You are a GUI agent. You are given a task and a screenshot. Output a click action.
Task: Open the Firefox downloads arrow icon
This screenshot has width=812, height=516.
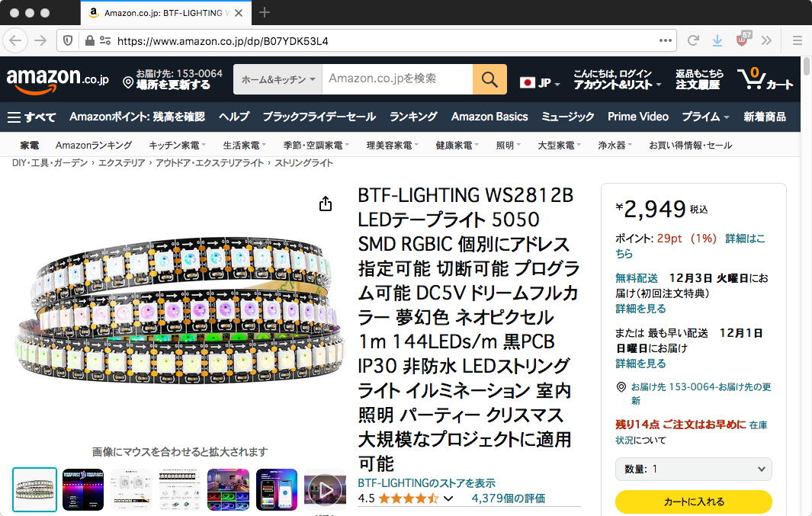[x=717, y=40]
